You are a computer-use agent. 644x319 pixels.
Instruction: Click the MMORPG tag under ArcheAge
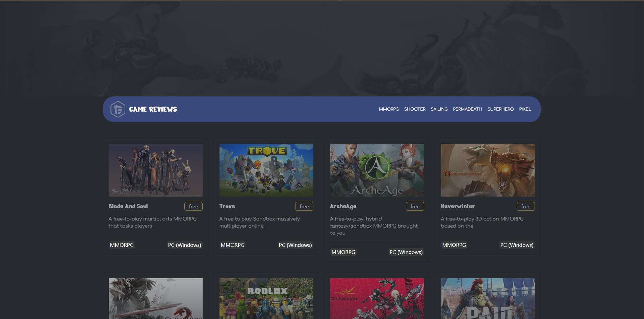point(343,252)
